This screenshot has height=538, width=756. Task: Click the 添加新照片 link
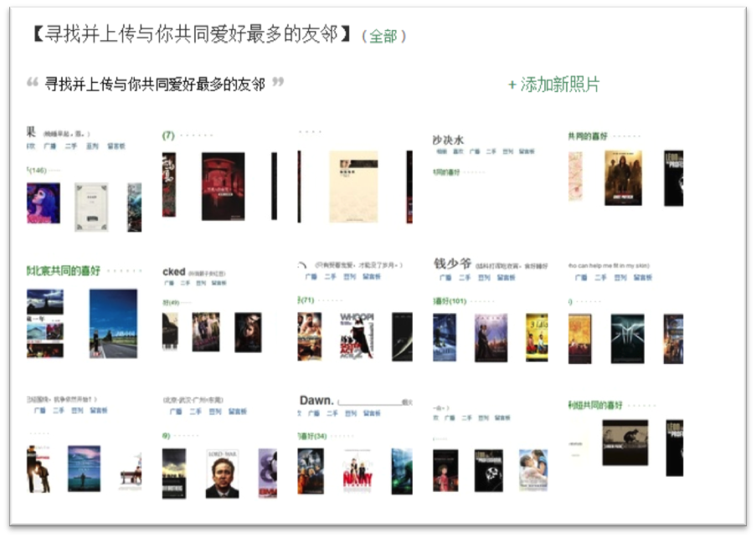click(554, 85)
